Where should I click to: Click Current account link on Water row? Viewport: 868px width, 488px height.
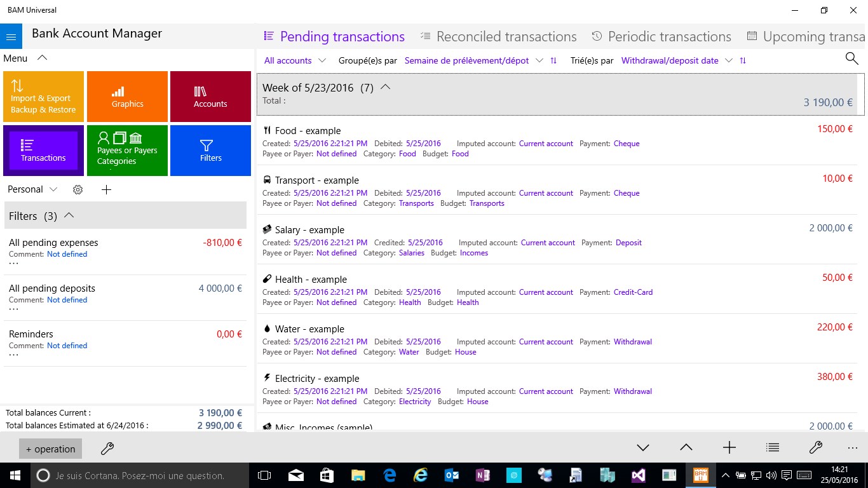546,342
